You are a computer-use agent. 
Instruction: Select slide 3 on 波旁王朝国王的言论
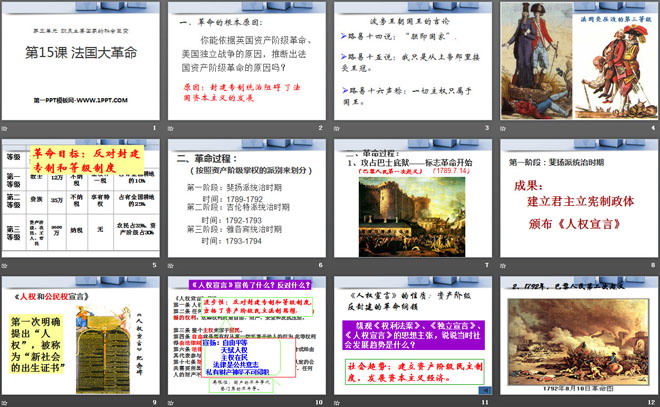(x=412, y=60)
